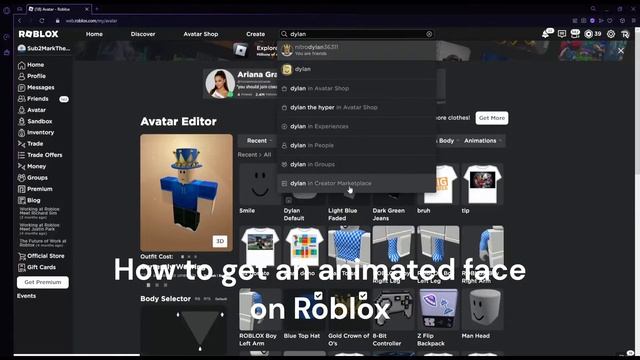
Task: Click the Get Premium button
Action: click(43, 282)
